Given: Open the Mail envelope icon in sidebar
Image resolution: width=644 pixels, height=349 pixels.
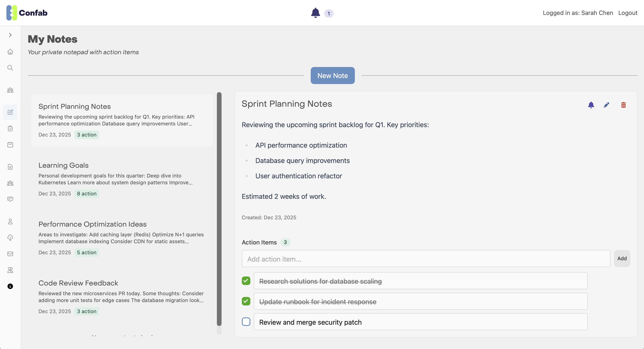Looking at the screenshot, I should tap(10, 254).
